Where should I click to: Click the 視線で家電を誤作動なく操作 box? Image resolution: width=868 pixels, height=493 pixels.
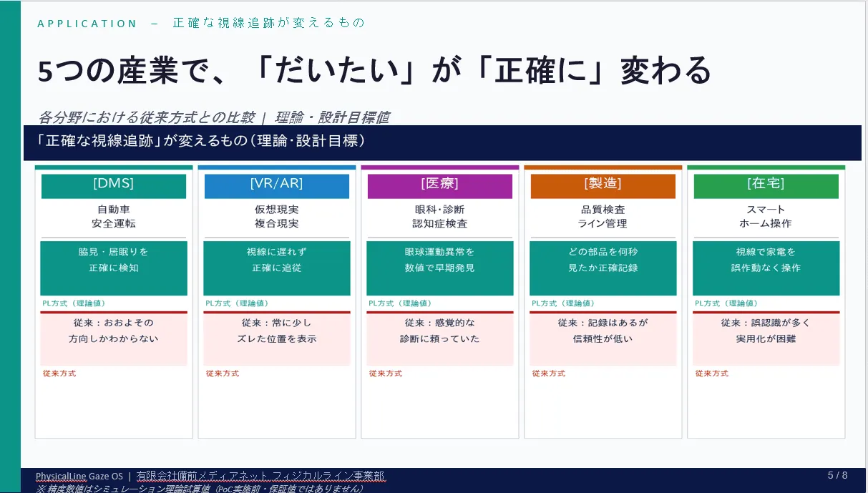pos(766,268)
